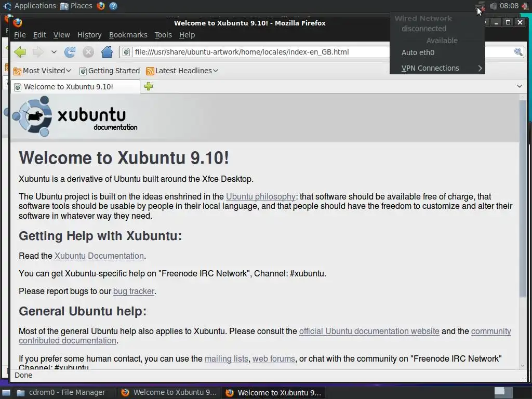Image resolution: width=532 pixels, height=399 pixels.
Task: Click the logout icon in top panel
Action: click(x=525, y=6)
